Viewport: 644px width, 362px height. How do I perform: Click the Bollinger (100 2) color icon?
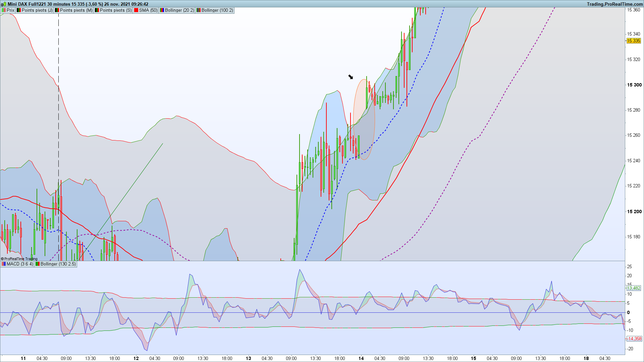click(x=198, y=10)
